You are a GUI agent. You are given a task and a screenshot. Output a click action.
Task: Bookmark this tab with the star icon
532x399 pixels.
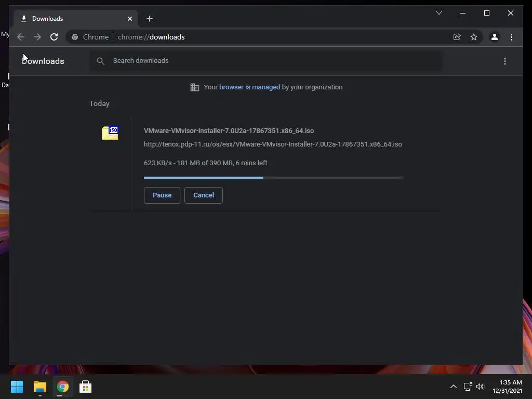click(x=474, y=37)
